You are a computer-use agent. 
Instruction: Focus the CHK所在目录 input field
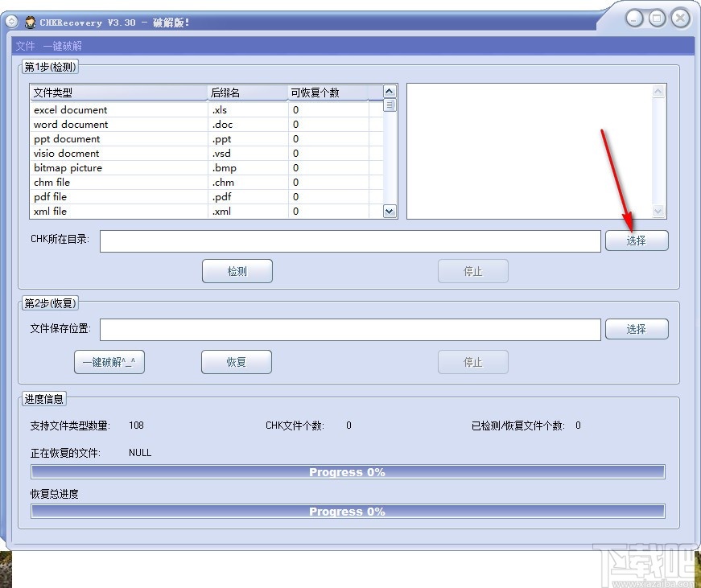point(350,241)
